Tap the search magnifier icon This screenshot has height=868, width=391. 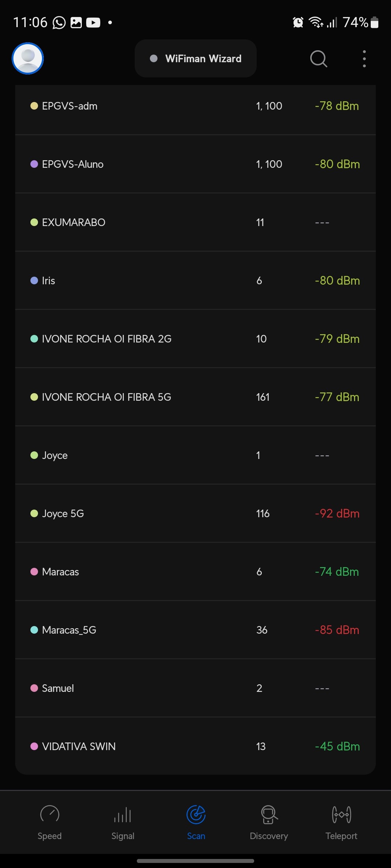coord(319,59)
